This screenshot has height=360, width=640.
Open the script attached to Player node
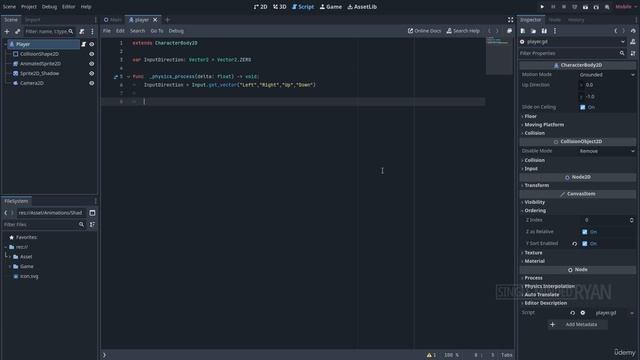click(x=84, y=44)
